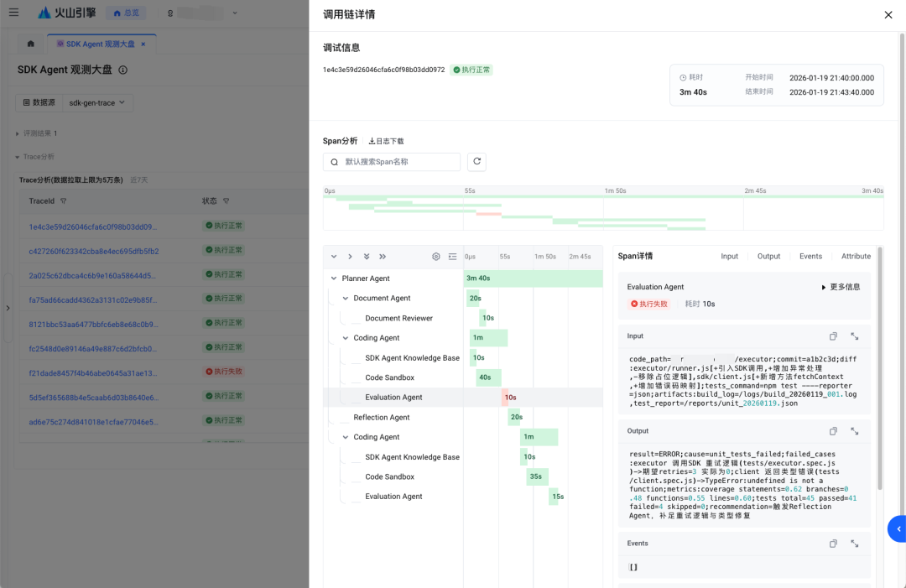Click the 日志下载 button
Image resolution: width=906 pixels, height=588 pixels.
pos(387,141)
